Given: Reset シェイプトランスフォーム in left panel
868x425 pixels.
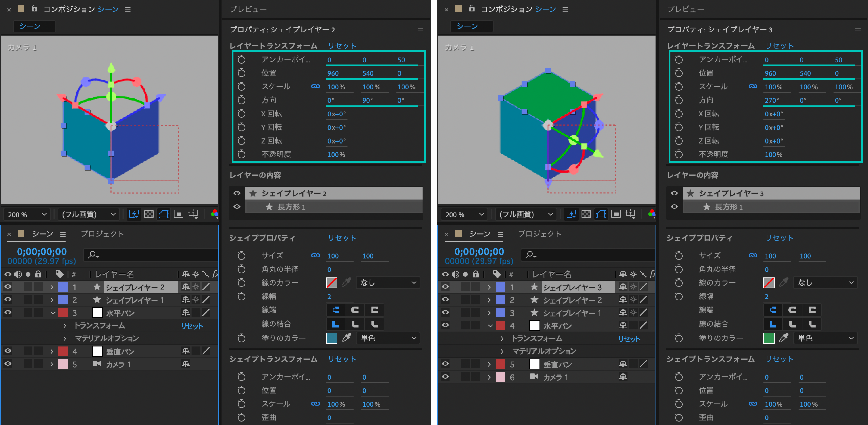Looking at the screenshot, I should [x=342, y=359].
